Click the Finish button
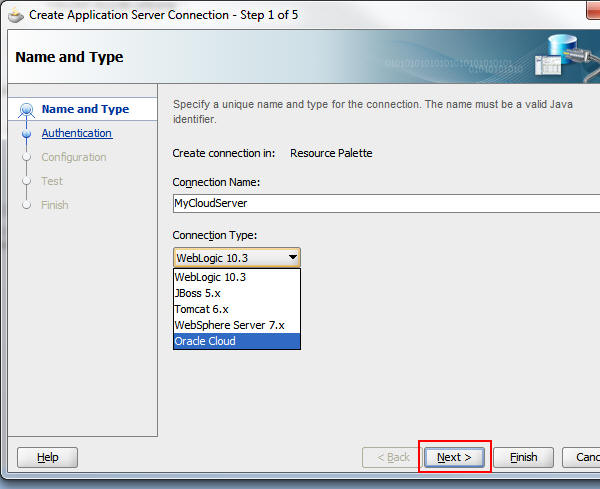 pyautogui.click(x=523, y=457)
